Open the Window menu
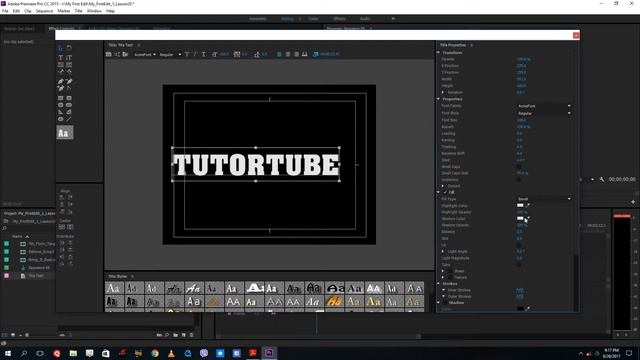Image resolution: width=640 pixels, height=360 pixels. [94, 11]
